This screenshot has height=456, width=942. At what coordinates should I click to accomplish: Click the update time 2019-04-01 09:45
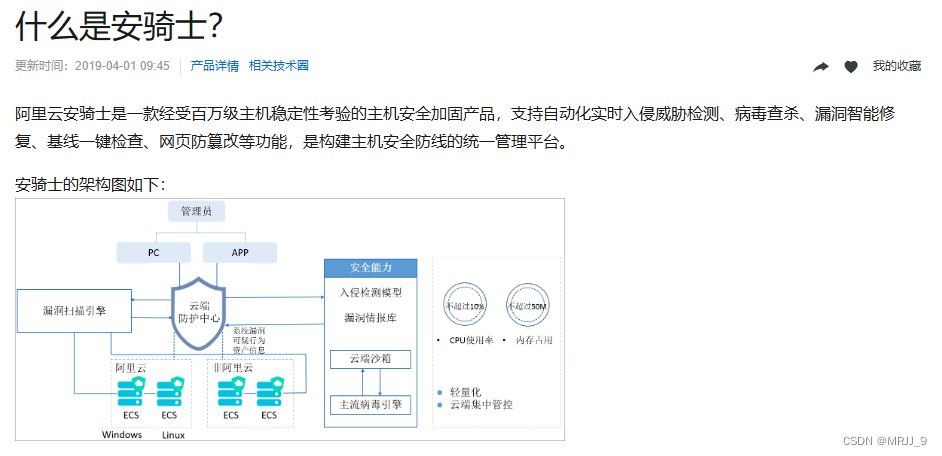123,66
